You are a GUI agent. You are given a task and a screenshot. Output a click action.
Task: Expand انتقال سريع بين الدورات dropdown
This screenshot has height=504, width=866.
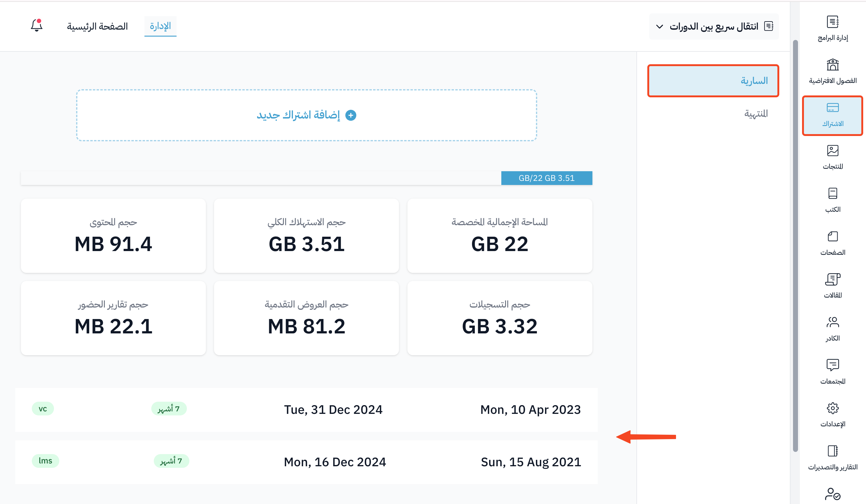pyautogui.click(x=714, y=26)
